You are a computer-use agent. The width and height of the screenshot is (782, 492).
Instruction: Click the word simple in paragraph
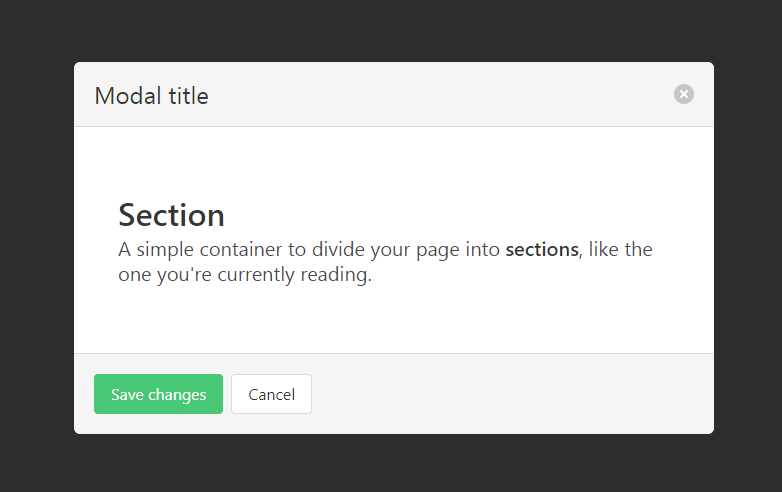pyautogui.click(x=165, y=250)
